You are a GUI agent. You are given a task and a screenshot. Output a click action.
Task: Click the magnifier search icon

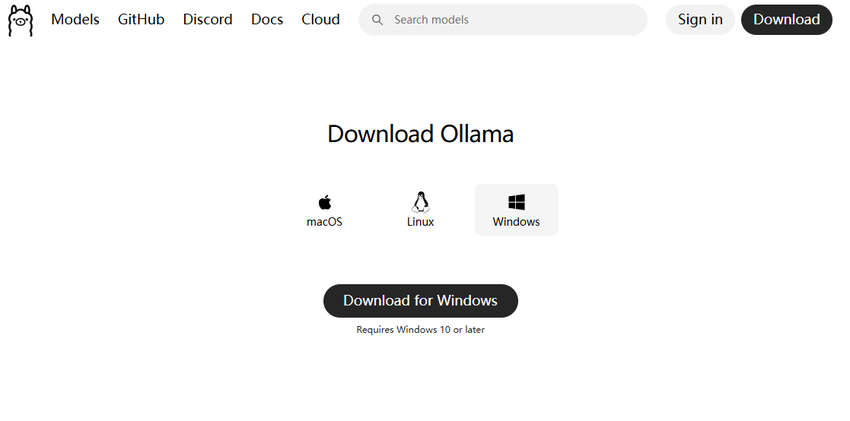pyautogui.click(x=377, y=20)
